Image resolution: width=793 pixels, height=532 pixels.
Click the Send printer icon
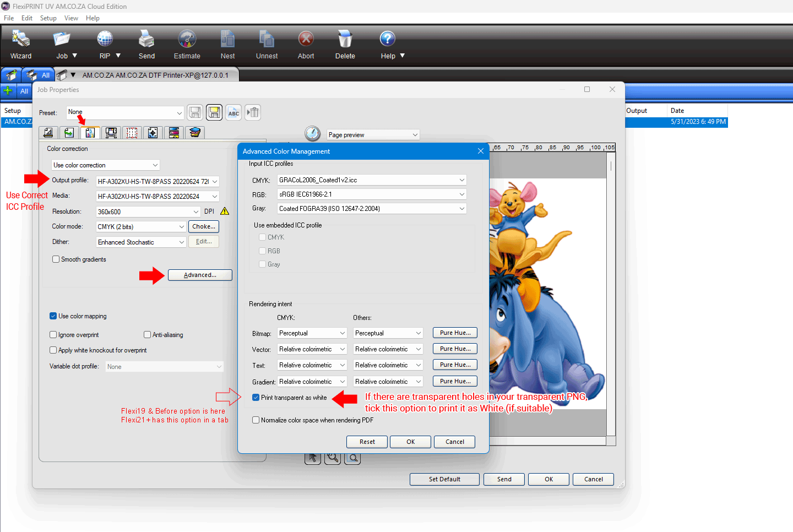point(146,39)
